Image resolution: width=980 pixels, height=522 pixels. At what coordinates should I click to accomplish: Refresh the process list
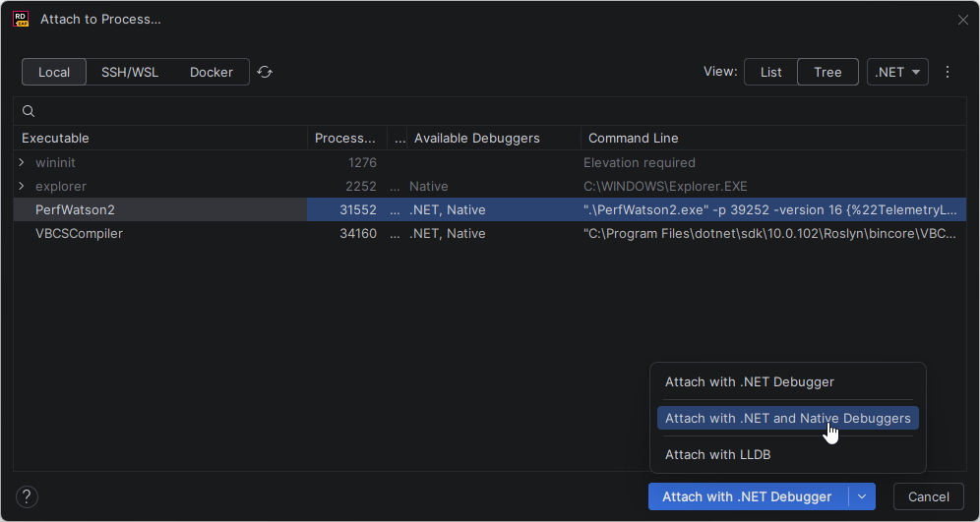(x=265, y=72)
